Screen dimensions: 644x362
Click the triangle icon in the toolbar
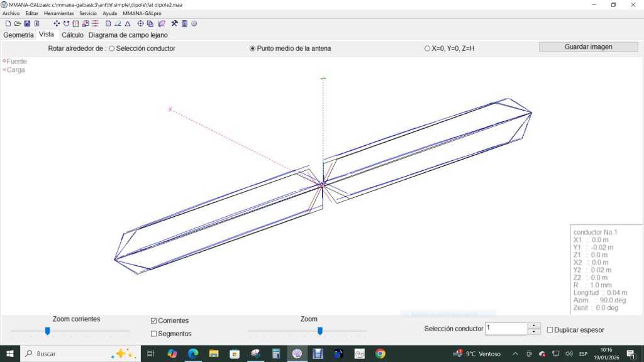tap(127, 23)
